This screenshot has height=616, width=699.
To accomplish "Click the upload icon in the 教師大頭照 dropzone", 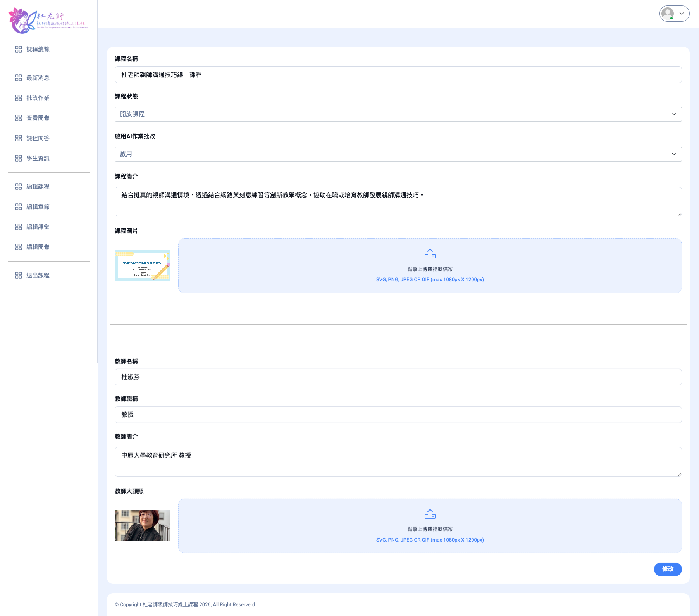I will point(430,514).
